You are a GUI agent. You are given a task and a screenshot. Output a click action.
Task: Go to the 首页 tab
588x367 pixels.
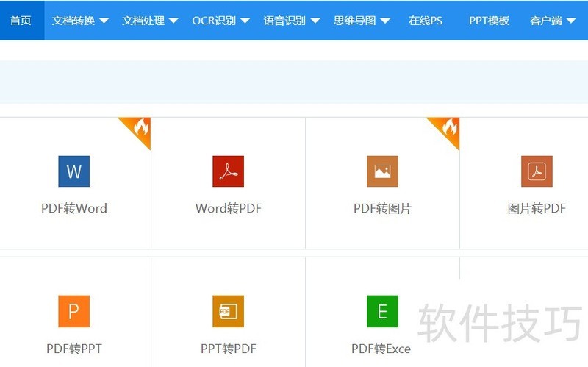(x=21, y=21)
